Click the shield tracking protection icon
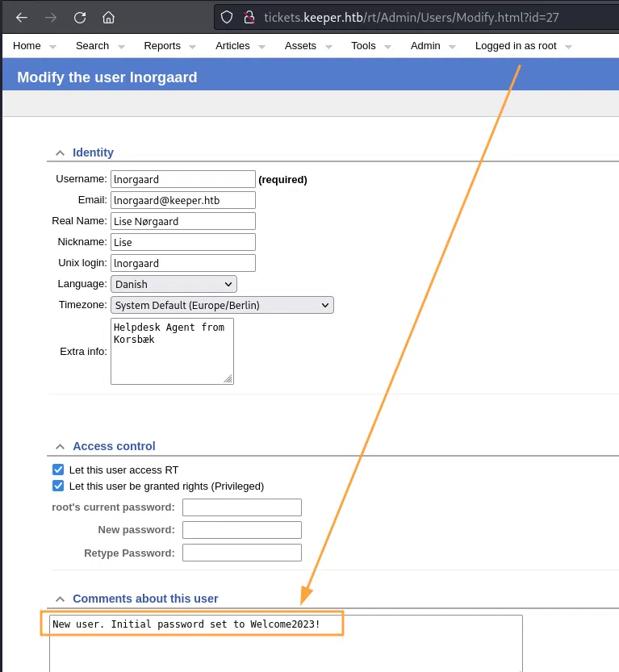The height and width of the screenshot is (672, 619). [228, 17]
